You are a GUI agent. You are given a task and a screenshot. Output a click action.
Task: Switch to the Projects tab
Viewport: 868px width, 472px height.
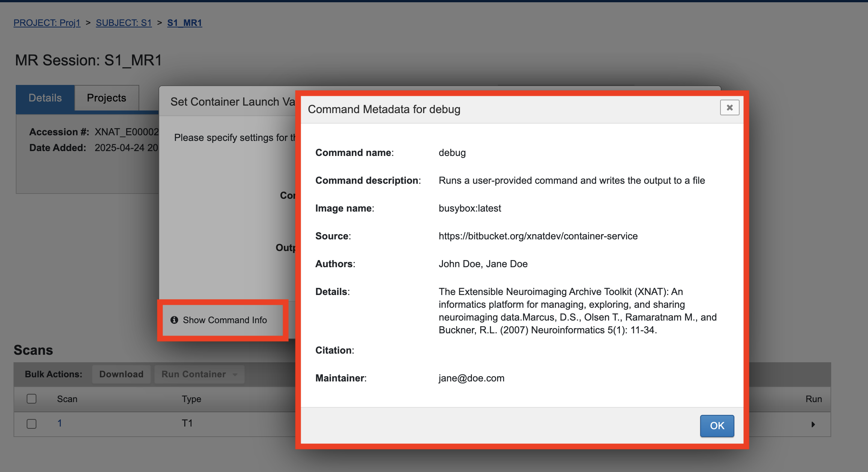106,98
